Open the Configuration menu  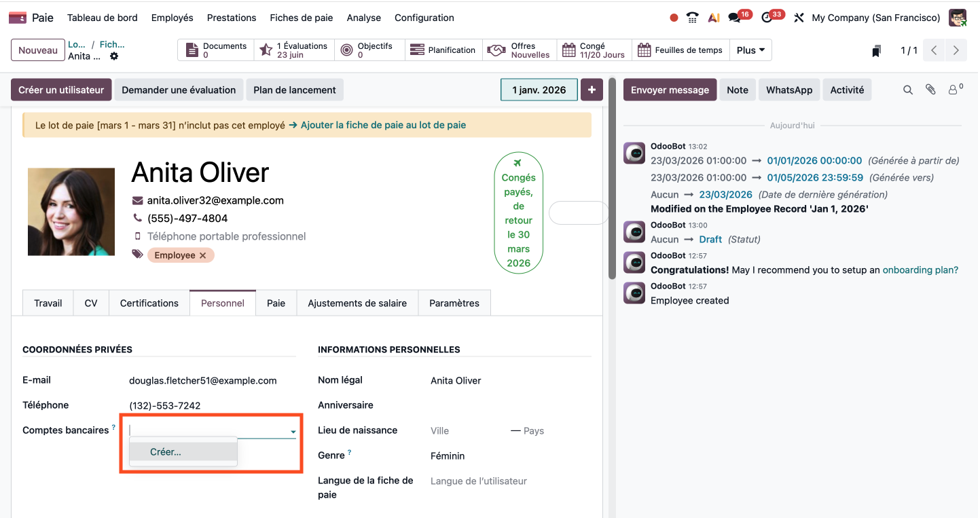(x=424, y=18)
